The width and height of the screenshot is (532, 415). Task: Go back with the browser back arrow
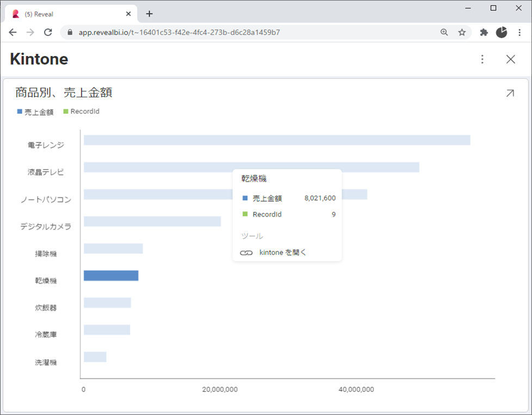tap(13, 32)
